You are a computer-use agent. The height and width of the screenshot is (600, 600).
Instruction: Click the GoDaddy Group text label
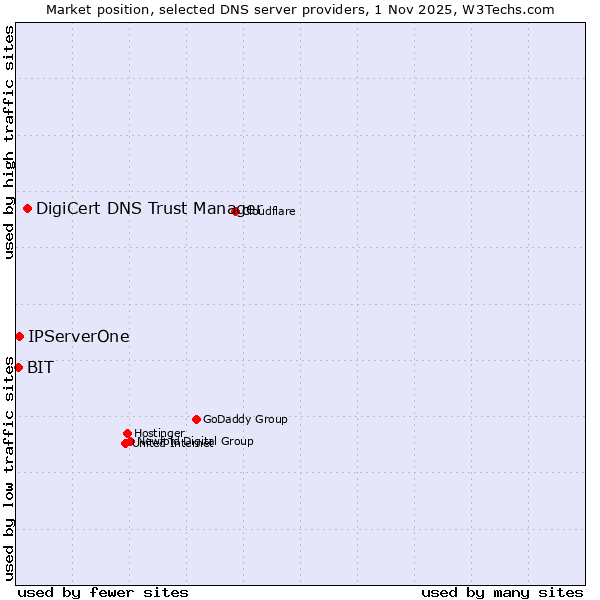point(245,420)
